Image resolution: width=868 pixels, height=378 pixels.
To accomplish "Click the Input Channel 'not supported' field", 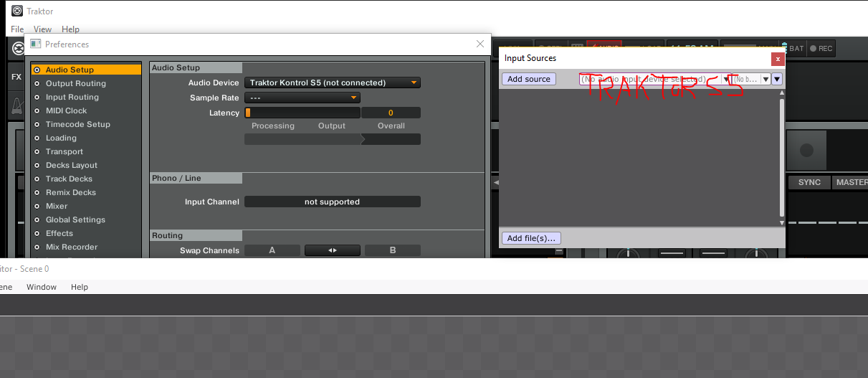I will tap(333, 202).
